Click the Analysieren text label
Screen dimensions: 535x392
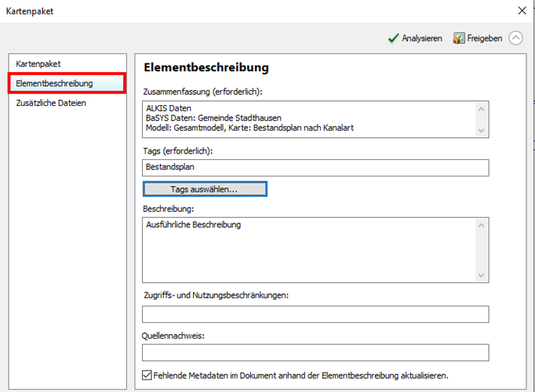click(x=422, y=38)
